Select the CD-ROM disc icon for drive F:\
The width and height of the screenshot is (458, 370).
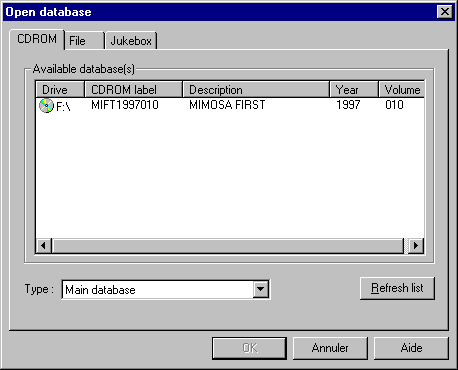[46, 106]
